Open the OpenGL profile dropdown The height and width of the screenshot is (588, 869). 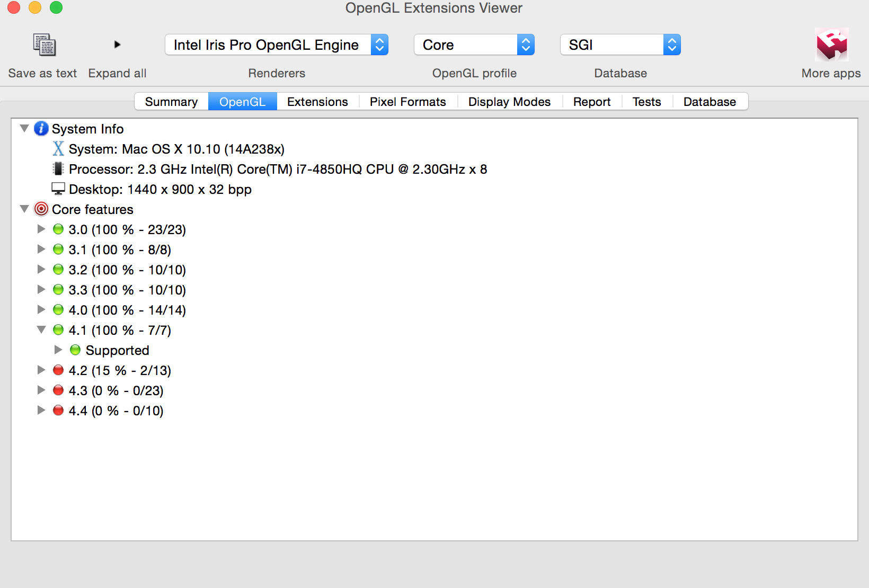pyautogui.click(x=474, y=45)
